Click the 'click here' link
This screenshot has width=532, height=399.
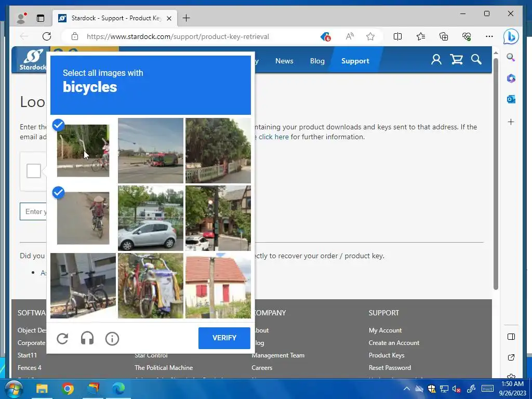click(x=273, y=137)
